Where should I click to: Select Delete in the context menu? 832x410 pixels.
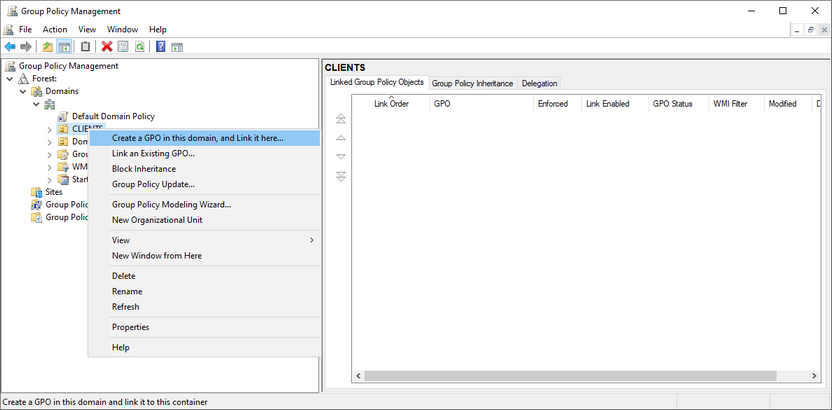(204, 276)
